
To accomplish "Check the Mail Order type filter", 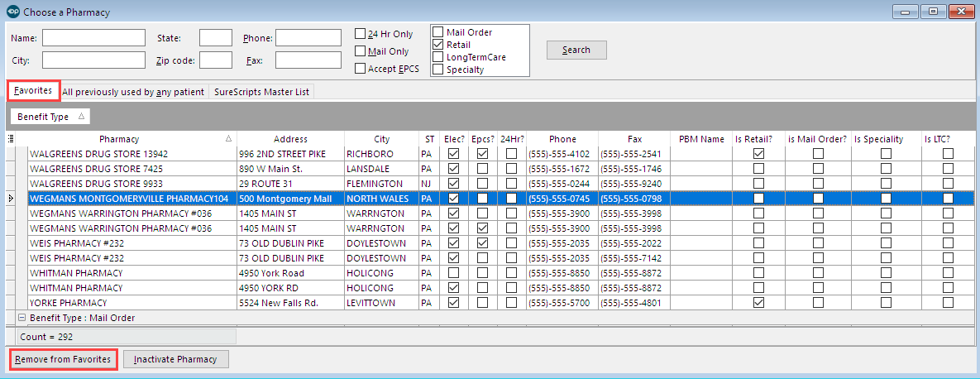I will tap(438, 32).
